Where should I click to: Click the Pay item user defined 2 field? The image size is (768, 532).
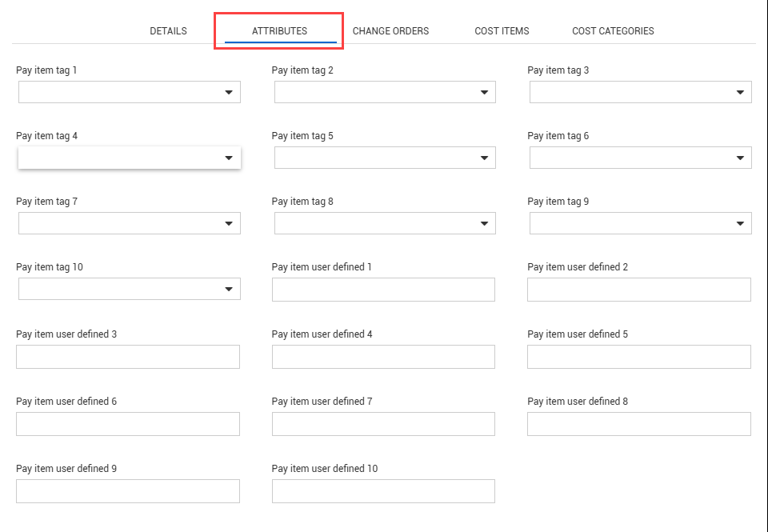(639, 290)
